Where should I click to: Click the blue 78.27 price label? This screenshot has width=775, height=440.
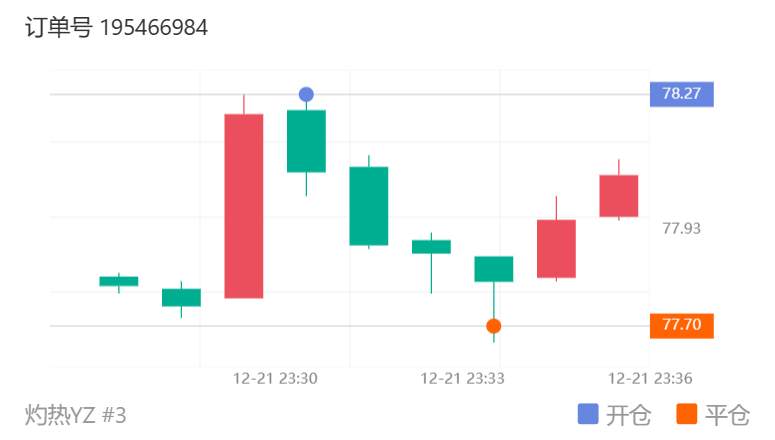[x=682, y=94]
